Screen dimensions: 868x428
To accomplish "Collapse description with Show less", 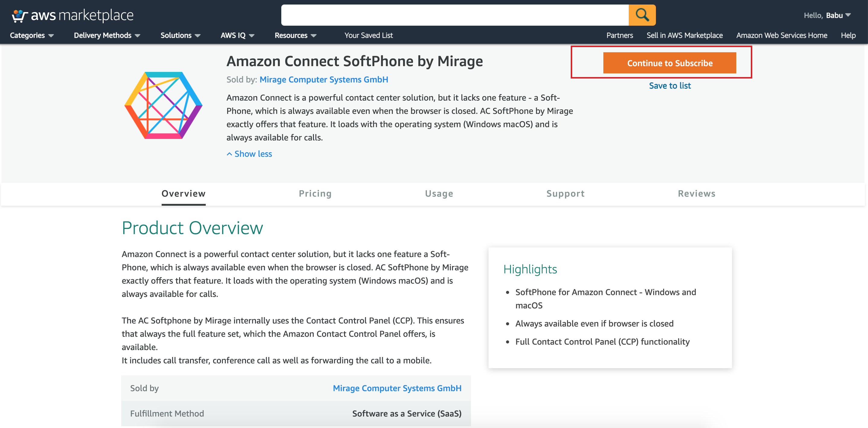I will coord(249,154).
